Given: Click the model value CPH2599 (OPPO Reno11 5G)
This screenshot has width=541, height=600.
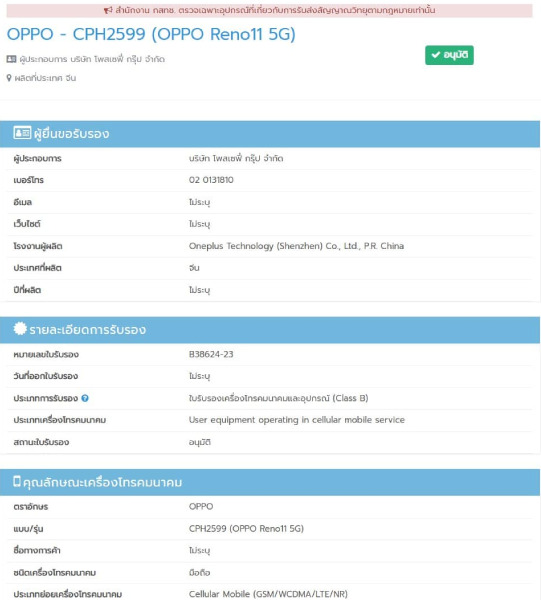Looking at the screenshot, I should click(x=246, y=529).
